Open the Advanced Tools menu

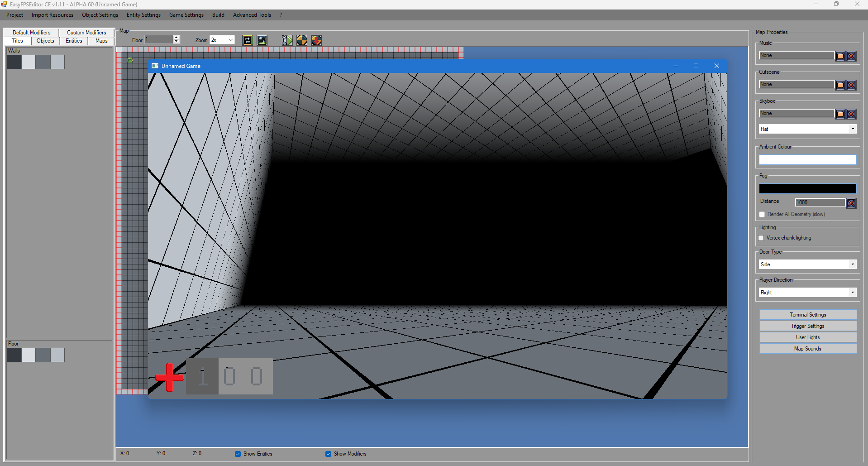pyautogui.click(x=252, y=15)
